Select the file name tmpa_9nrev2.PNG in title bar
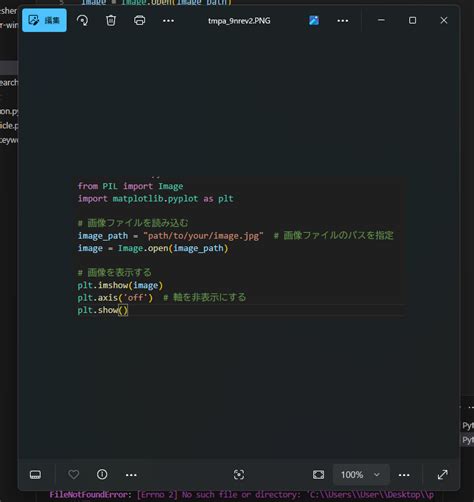 (239, 21)
